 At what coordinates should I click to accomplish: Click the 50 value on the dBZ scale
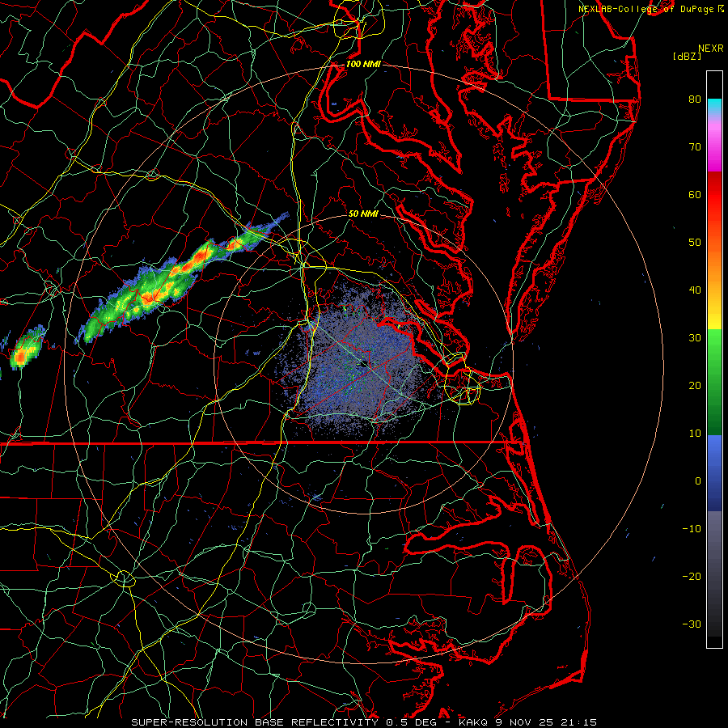[x=695, y=243]
